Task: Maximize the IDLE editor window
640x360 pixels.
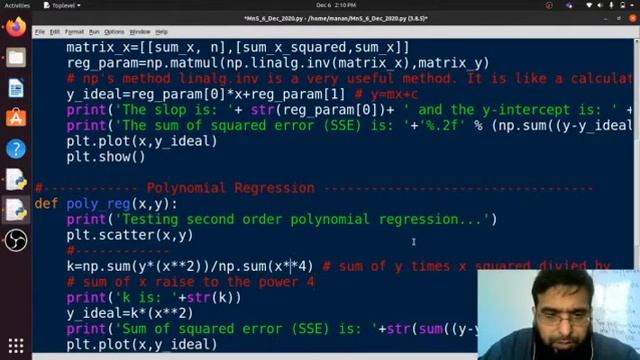Action: pyautogui.click(x=619, y=18)
